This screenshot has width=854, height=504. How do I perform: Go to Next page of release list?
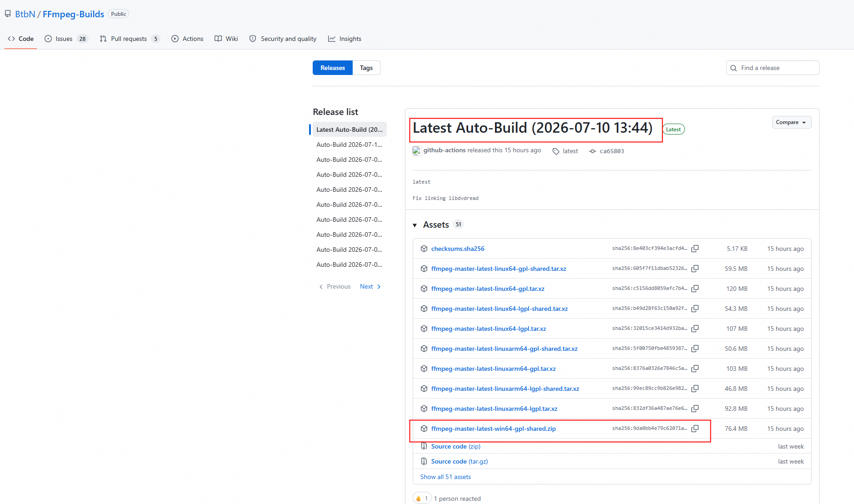[x=370, y=286]
